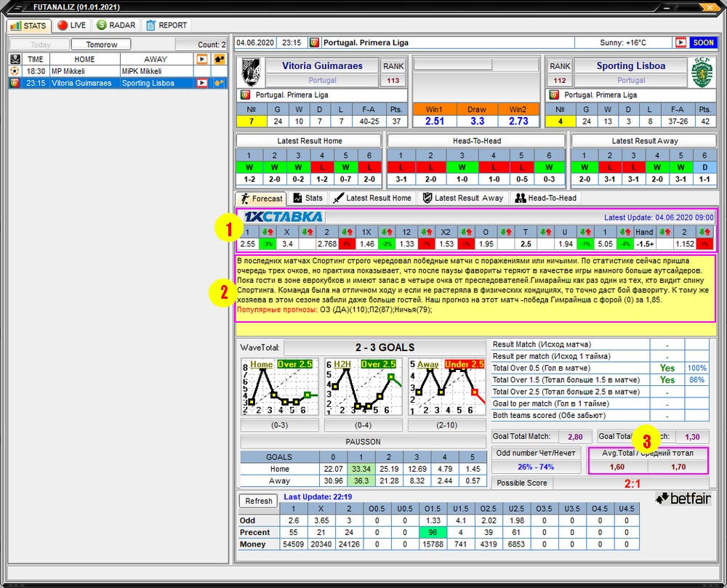Screen dimensions: 727x588
Task: Click the Vitoria Guimaraes club crest
Action: (x=251, y=72)
